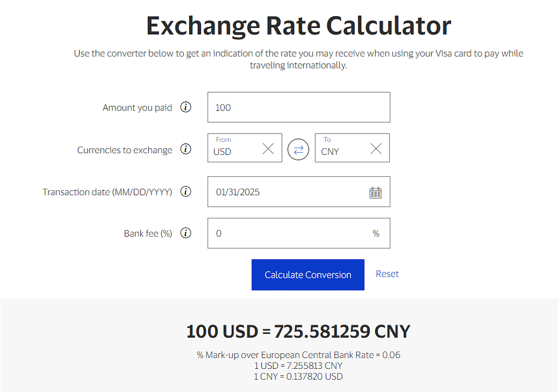The width and height of the screenshot is (558, 392).
Task: Clear the CNY To currency selection
Action: [376, 149]
